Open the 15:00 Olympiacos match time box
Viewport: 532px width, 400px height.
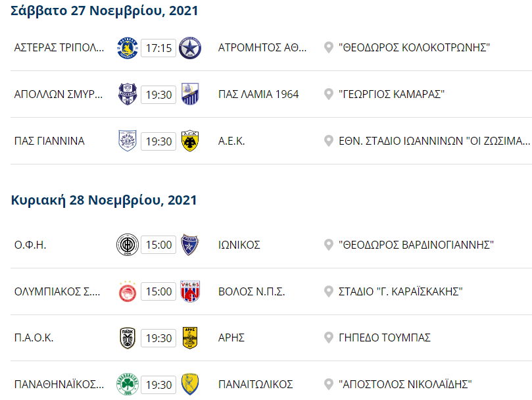point(158,291)
